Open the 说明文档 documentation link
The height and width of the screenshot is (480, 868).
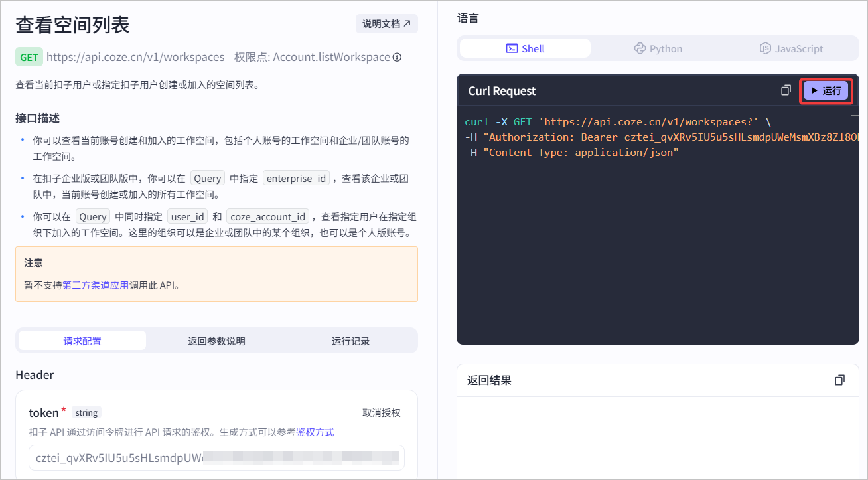386,23
